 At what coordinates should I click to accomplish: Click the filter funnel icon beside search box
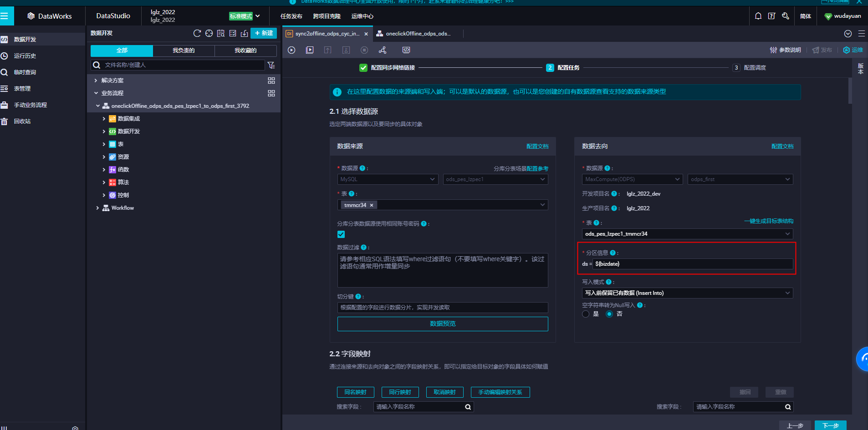(271, 65)
